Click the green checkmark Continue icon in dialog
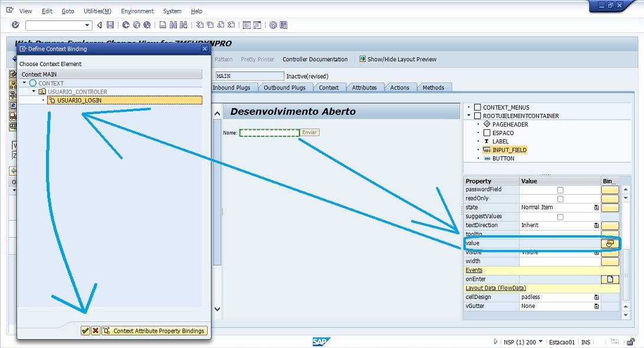The image size is (644, 348). click(86, 331)
